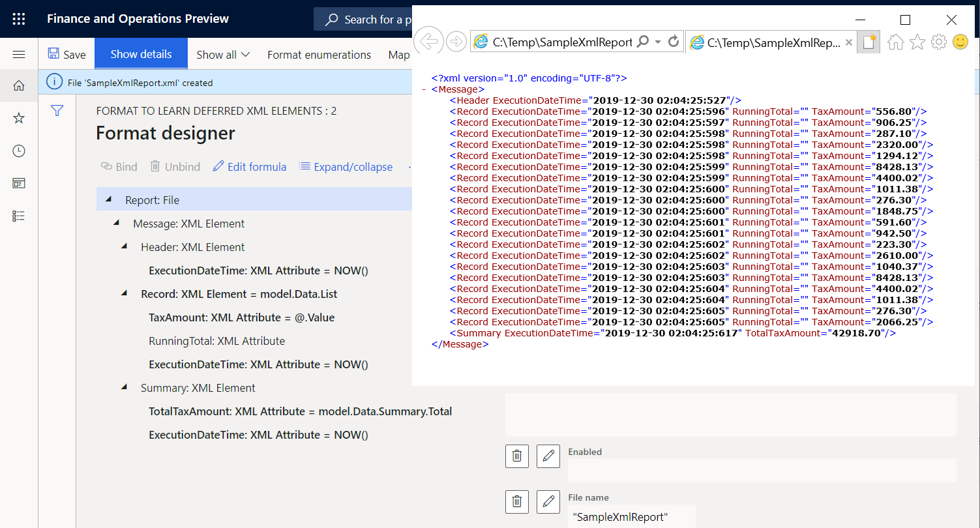Open Modules list icon in sidebar
The image size is (980, 528).
click(19, 216)
